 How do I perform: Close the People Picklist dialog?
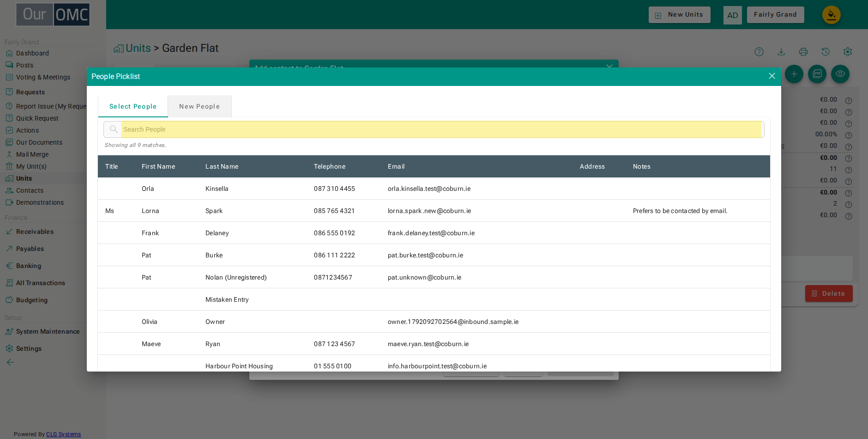[x=772, y=76]
